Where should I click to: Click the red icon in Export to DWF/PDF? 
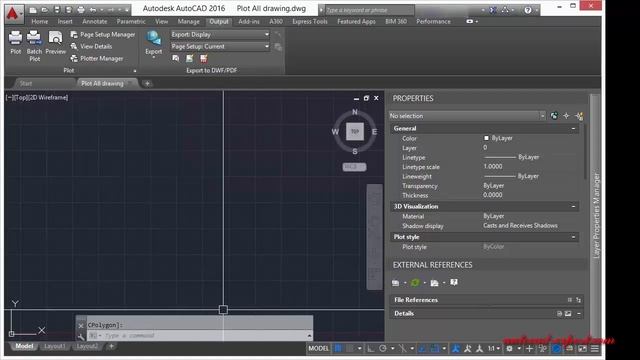click(204, 59)
